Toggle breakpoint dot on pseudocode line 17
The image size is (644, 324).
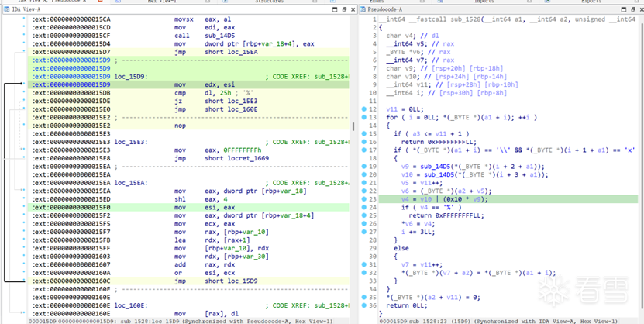(364, 150)
